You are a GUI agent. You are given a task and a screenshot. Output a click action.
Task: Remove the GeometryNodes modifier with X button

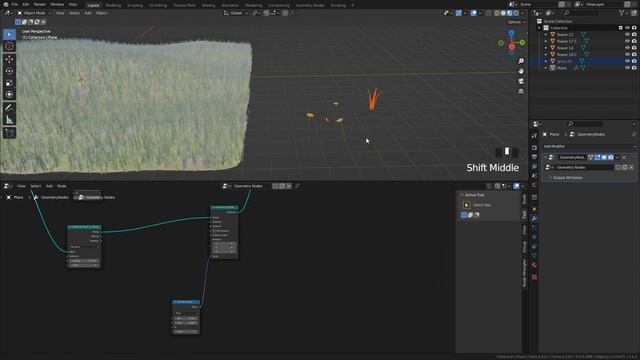click(x=624, y=157)
